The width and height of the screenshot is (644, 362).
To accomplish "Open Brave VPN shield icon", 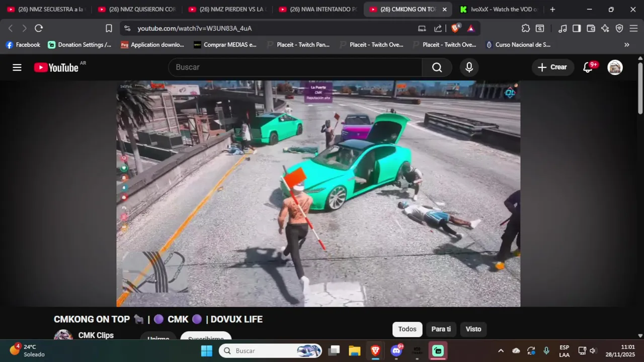I will (x=619, y=28).
